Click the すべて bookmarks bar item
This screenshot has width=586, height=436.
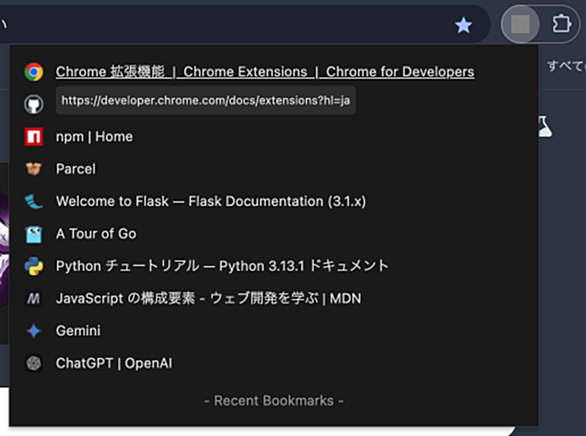[566, 67]
